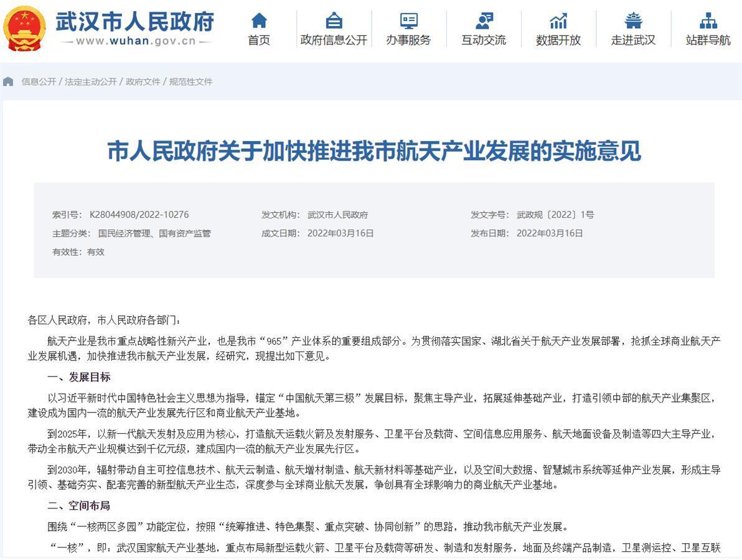Click the index number K28044908/2022-10276

point(139,215)
